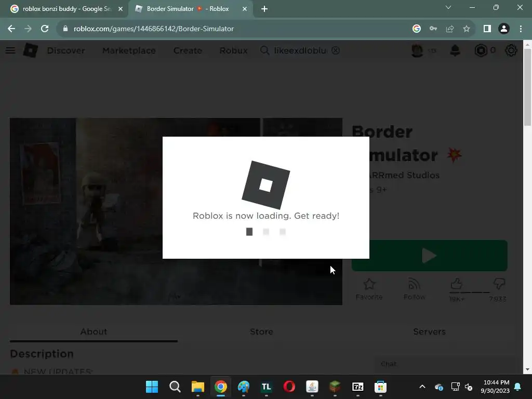Image resolution: width=532 pixels, height=399 pixels.
Task: Give the game a thumbs up
Action: [457, 284]
